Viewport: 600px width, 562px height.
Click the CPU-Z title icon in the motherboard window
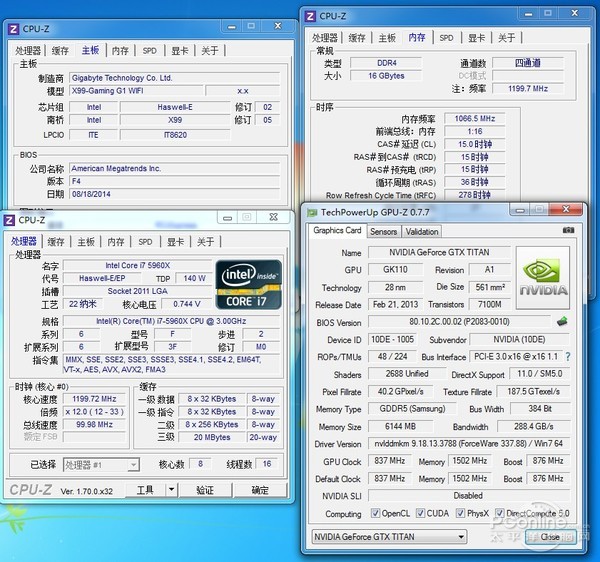coord(13,29)
